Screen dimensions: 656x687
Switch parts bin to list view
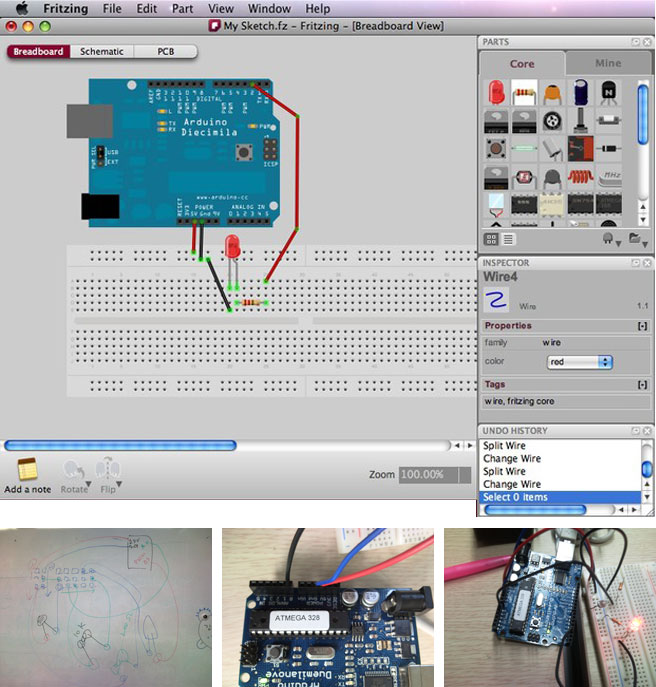pyautogui.click(x=508, y=239)
